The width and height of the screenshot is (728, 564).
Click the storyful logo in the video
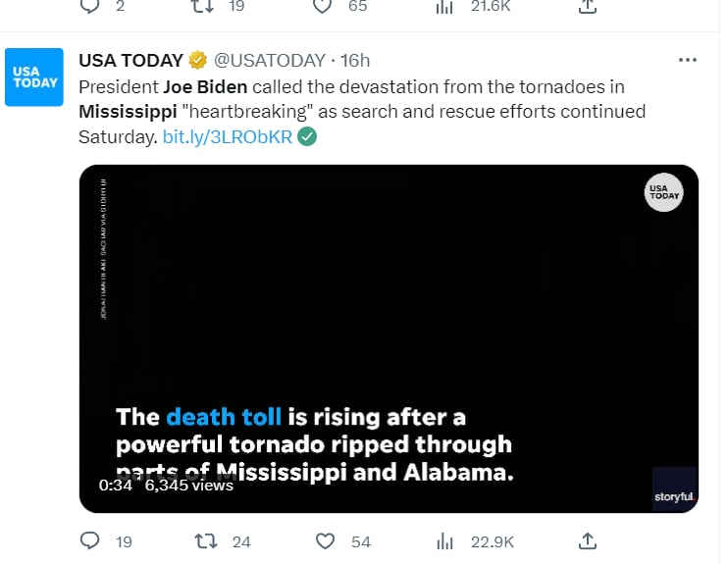(x=675, y=496)
